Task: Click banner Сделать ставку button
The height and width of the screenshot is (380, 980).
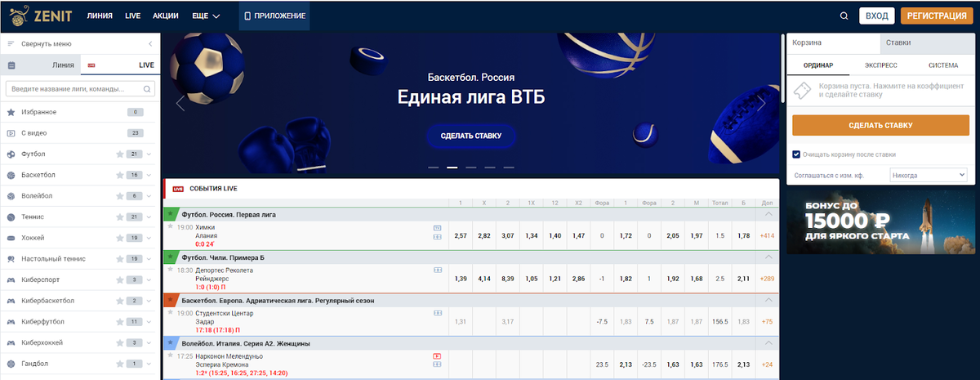Action: pos(471,136)
